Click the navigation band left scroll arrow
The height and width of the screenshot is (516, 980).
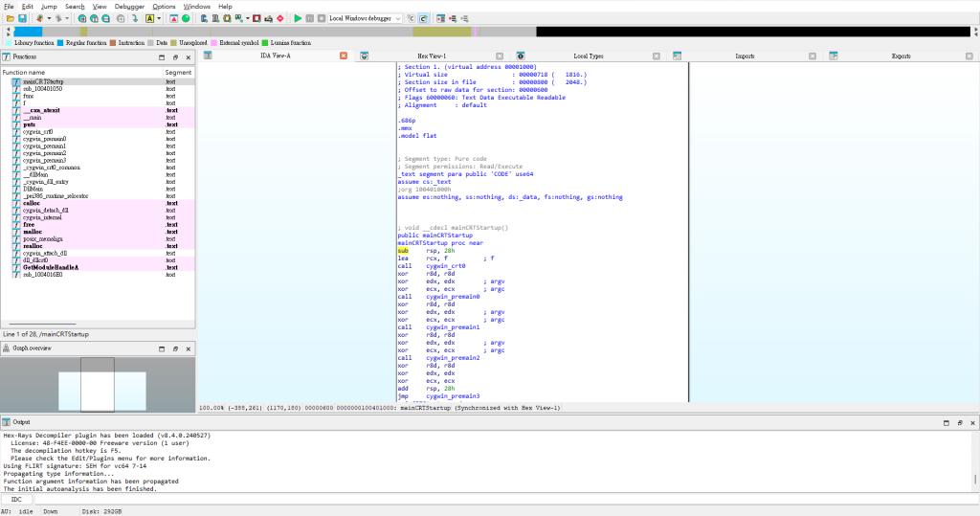8,32
